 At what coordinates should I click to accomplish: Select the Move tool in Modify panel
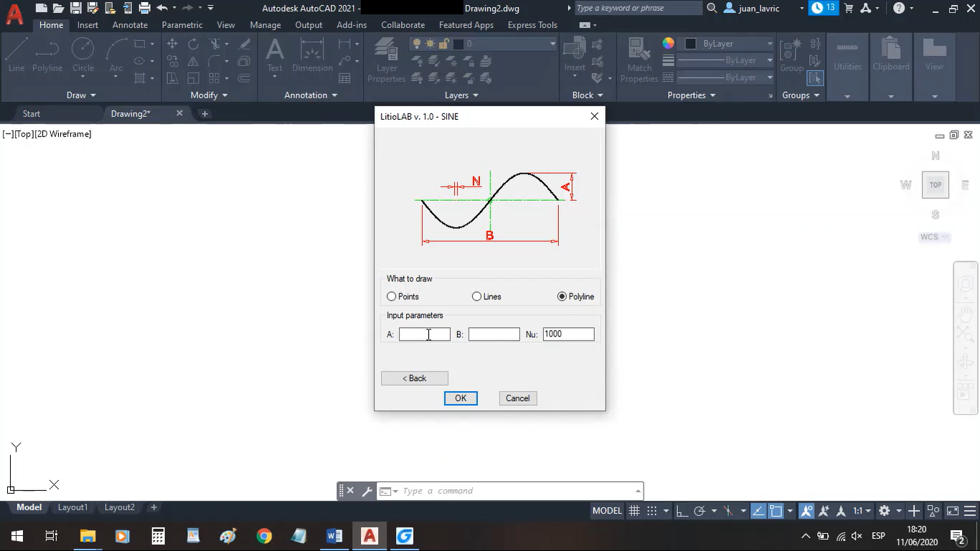point(172,44)
